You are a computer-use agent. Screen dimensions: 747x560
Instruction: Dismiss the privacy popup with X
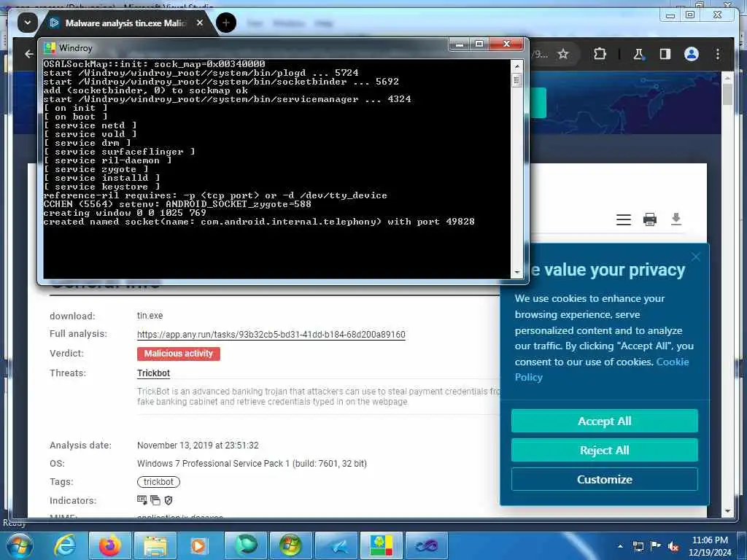[x=695, y=257]
